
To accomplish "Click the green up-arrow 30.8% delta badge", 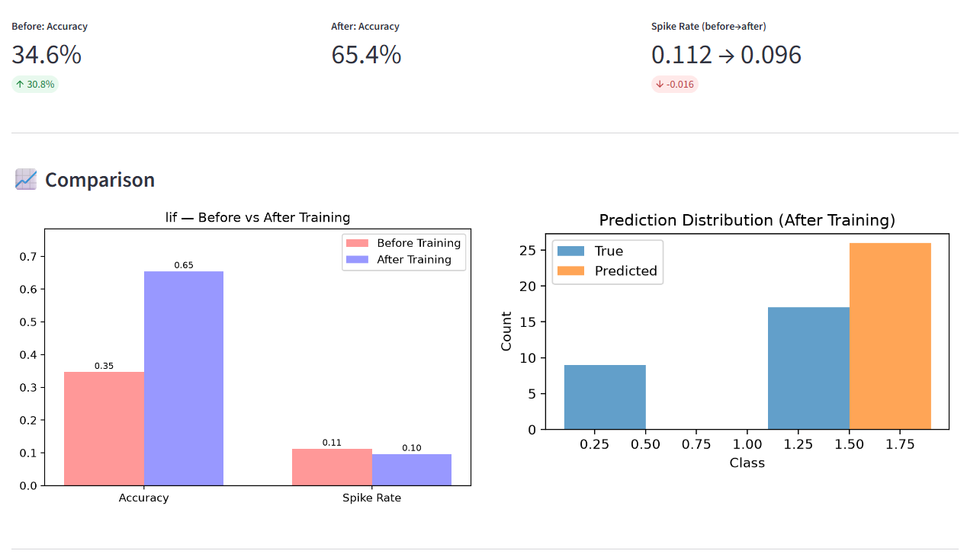I will click(x=35, y=85).
